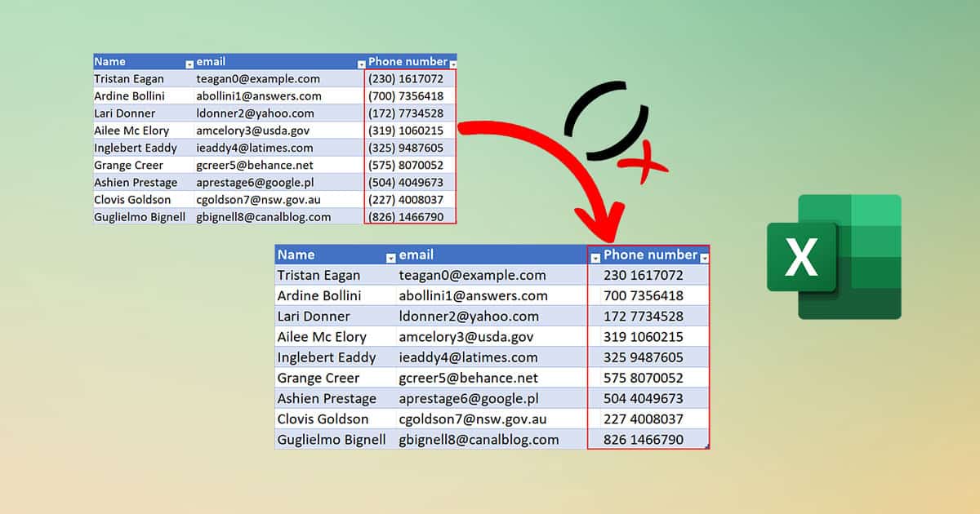Select "teagan0@example.com" in the upper table
The width and height of the screenshot is (980, 514).
[258, 79]
